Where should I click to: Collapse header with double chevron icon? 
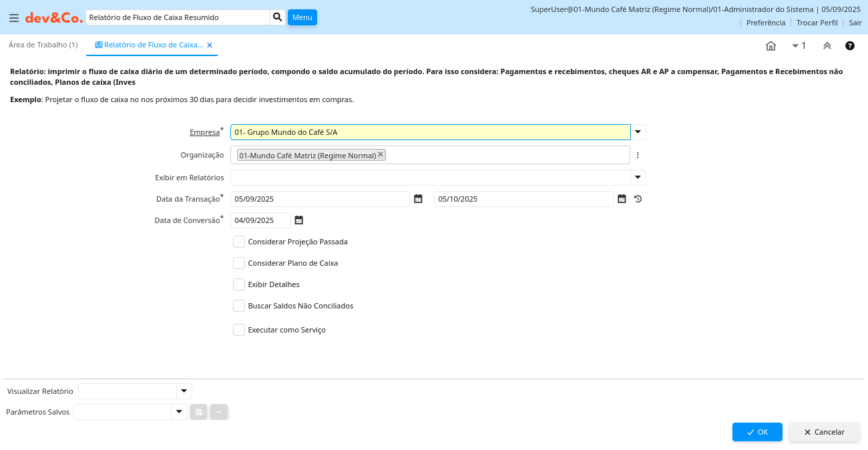(x=827, y=46)
